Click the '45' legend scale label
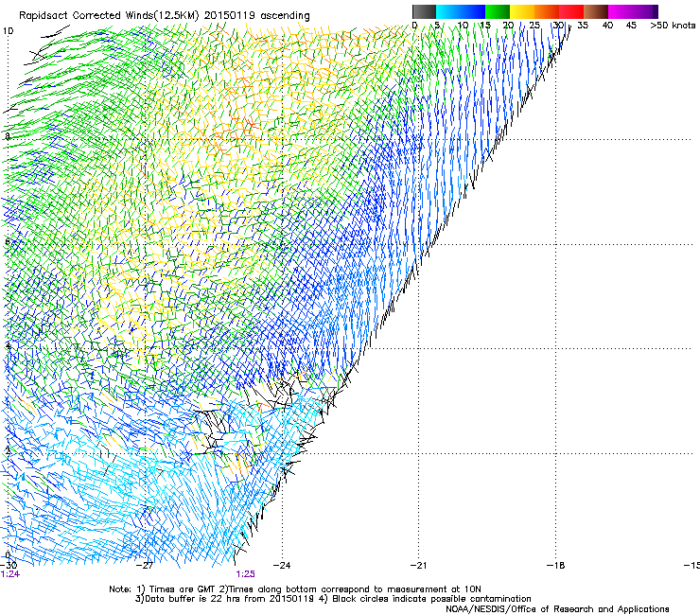Image resolution: width=700 pixels, height=615 pixels. click(631, 25)
